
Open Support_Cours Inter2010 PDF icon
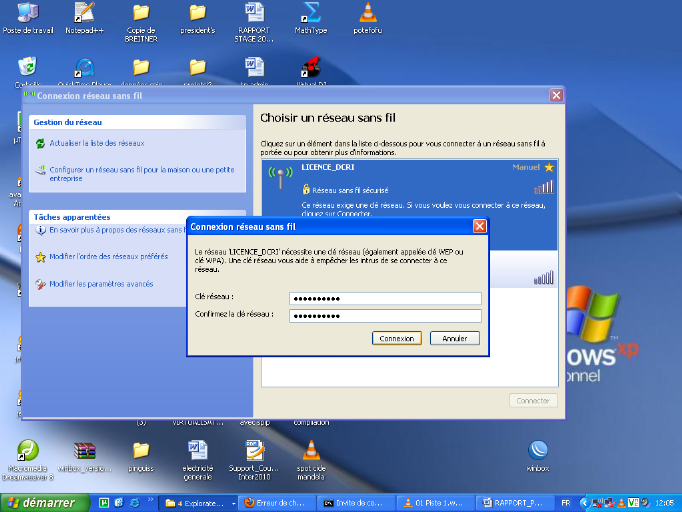click(x=254, y=460)
